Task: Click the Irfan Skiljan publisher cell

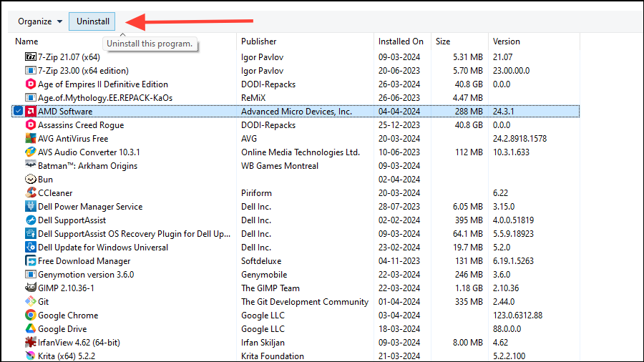Action: pyautogui.click(x=263, y=342)
